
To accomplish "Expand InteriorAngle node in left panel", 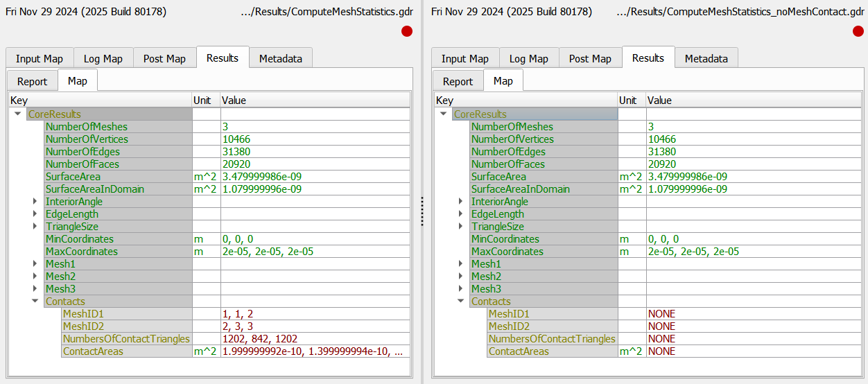I will (35, 202).
